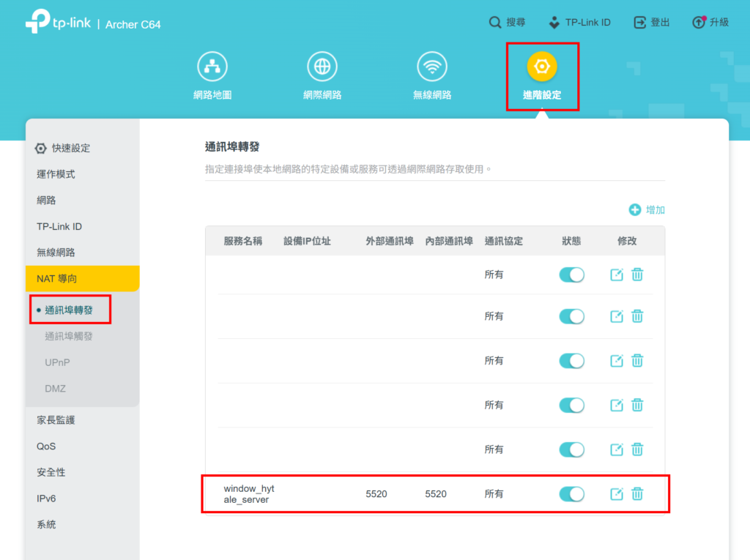
Task: Toggle the third row status switch
Action: pos(571,361)
